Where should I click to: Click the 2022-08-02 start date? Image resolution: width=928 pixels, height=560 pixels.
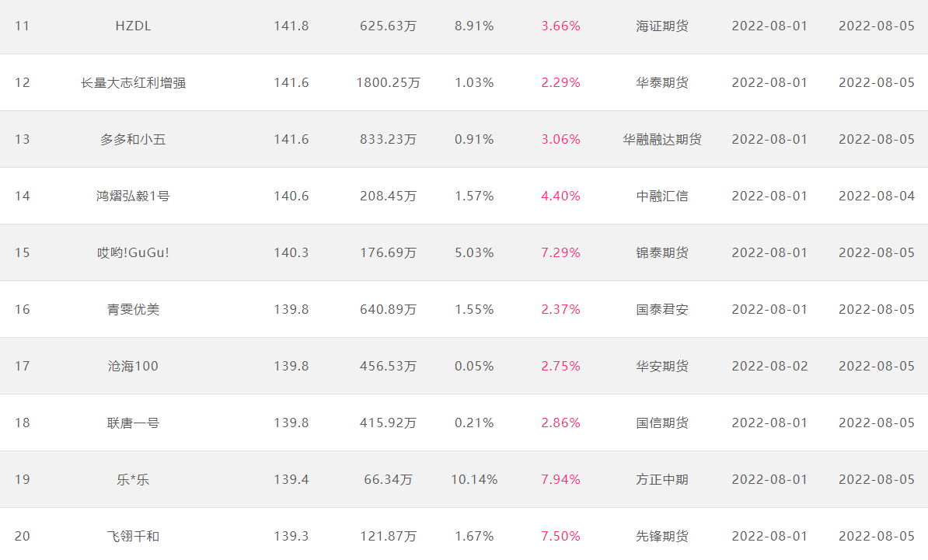(x=769, y=366)
